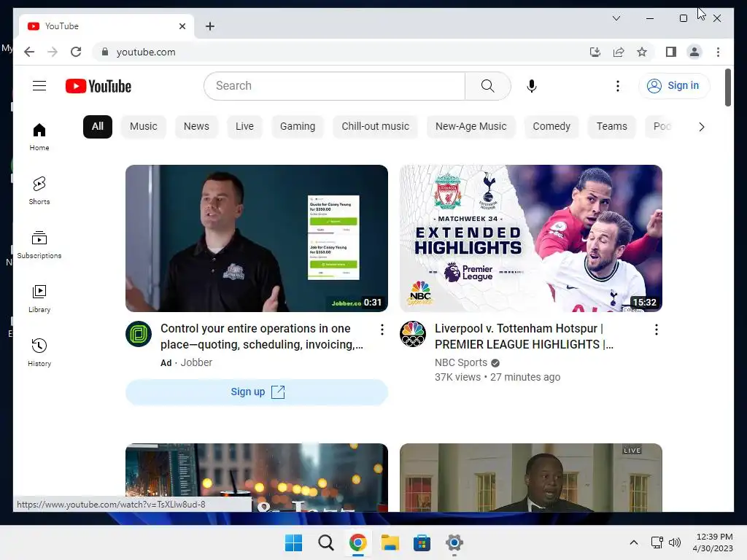The height and width of the screenshot is (560, 747).
Task: Open a new tab with the plus button
Action: [210, 26]
